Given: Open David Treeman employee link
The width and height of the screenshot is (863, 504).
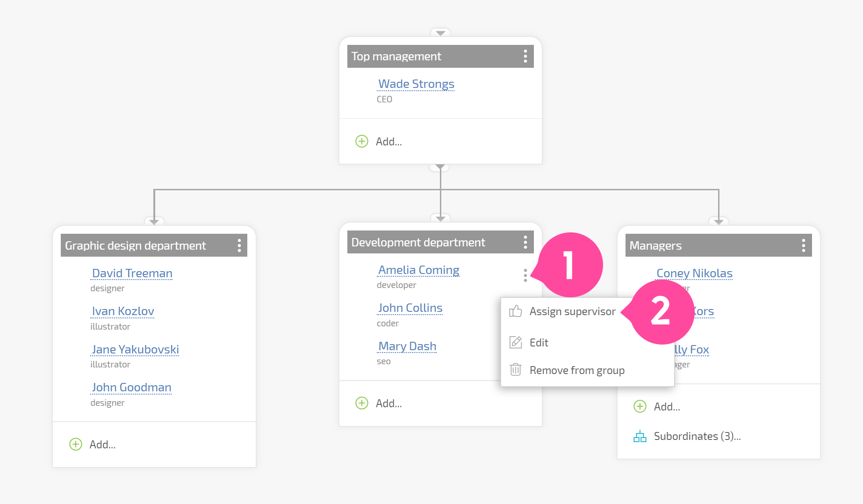Looking at the screenshot, I should [132, 274].
